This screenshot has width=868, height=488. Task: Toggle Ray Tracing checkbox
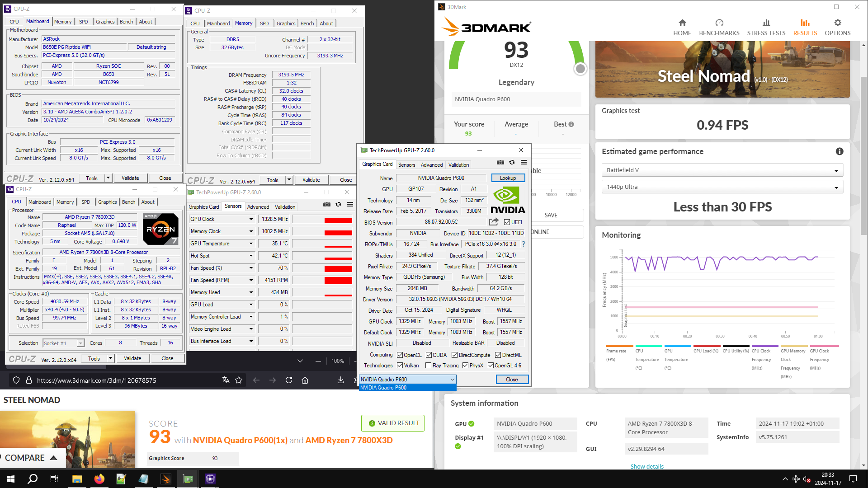[428, 366]
